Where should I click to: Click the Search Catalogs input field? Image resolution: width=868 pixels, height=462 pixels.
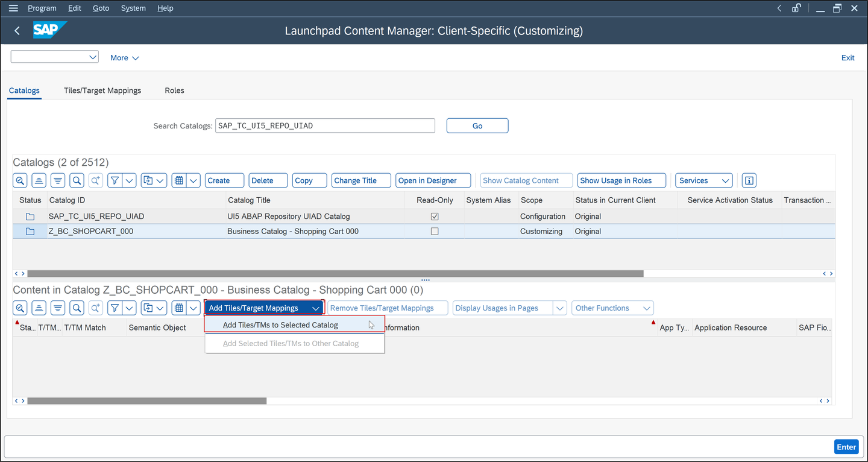coord(325,125)
